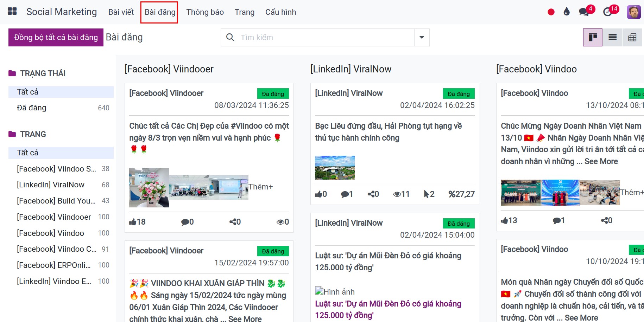Open the Thông báo menu
Image resolution: width=644 pixels, height=322 pixels.
click(x=205, y=12)
